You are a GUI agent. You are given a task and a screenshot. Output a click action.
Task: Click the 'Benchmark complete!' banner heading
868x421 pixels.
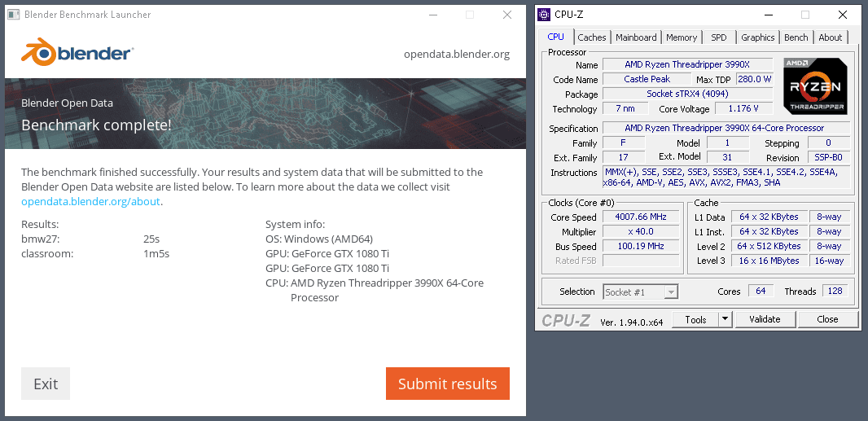click(x=96, y=125)
